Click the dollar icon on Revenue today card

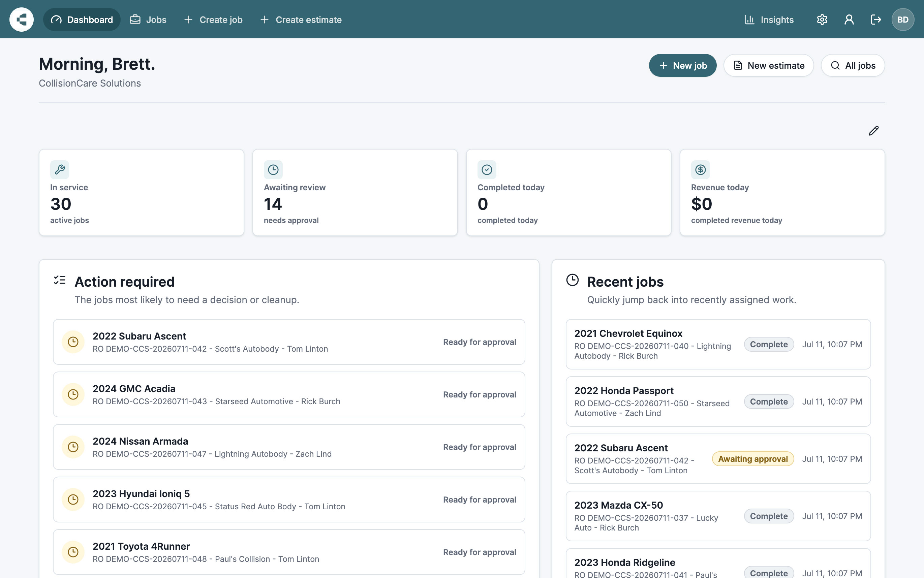(x=700, y=169)
